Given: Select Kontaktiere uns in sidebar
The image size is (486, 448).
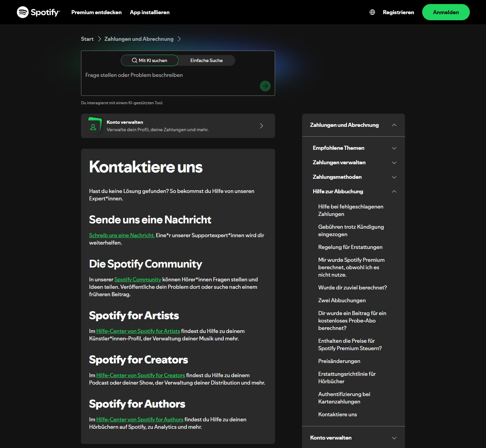Looking at the screenshot, I should click(337, 414).
